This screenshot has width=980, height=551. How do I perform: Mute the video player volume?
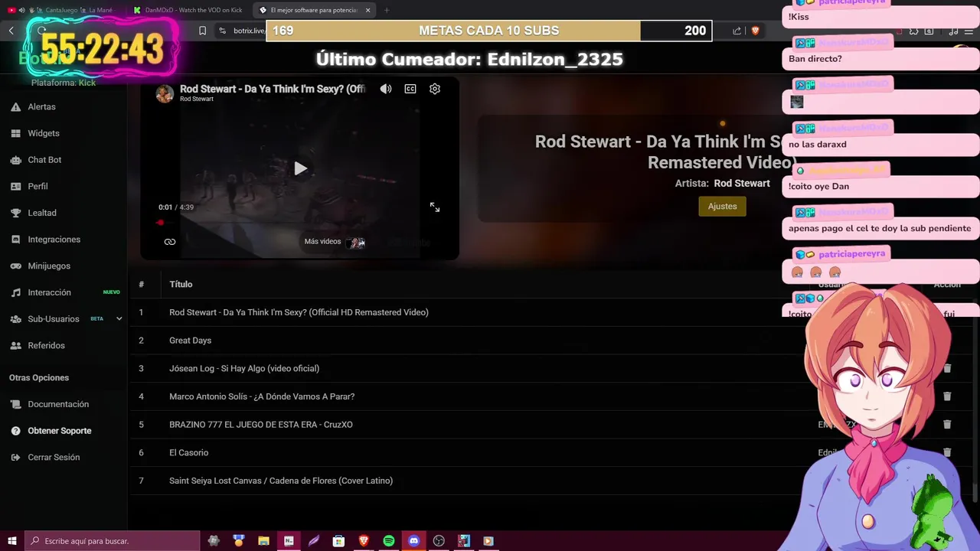click(386, 89)
